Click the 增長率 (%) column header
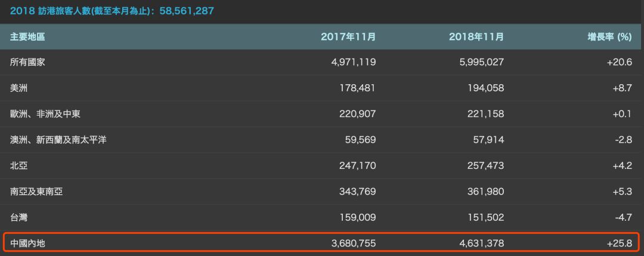 click(x=609, y=37)
